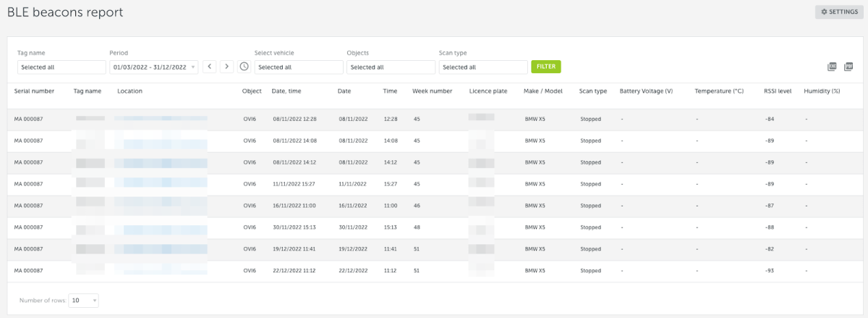Export the report as PDF
This screenshot has width=868, height=318.
coord(848,67)
